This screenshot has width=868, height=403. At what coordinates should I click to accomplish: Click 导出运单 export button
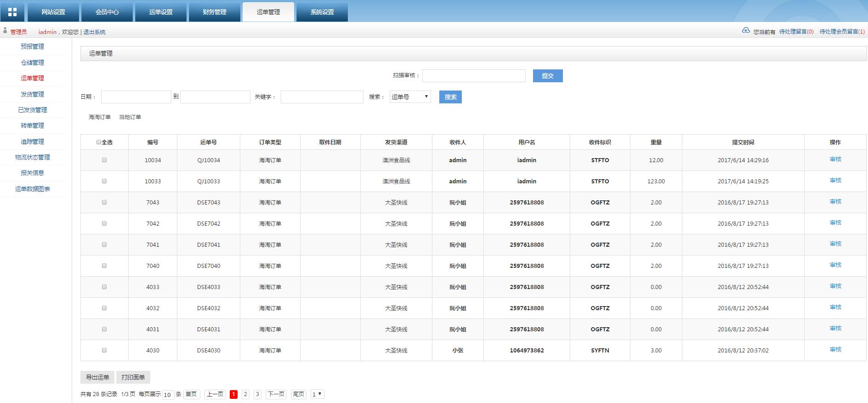[97, 377]
